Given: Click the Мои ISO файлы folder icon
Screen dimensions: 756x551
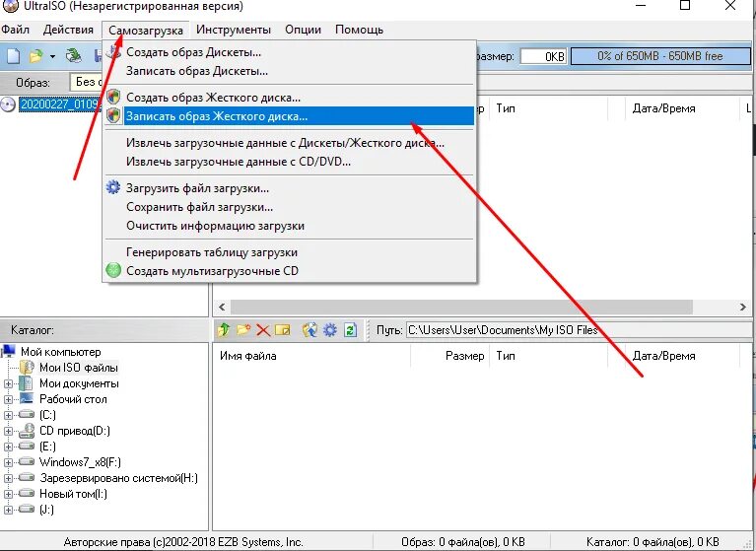Looking at the screenshot, I should coord(27,368).
